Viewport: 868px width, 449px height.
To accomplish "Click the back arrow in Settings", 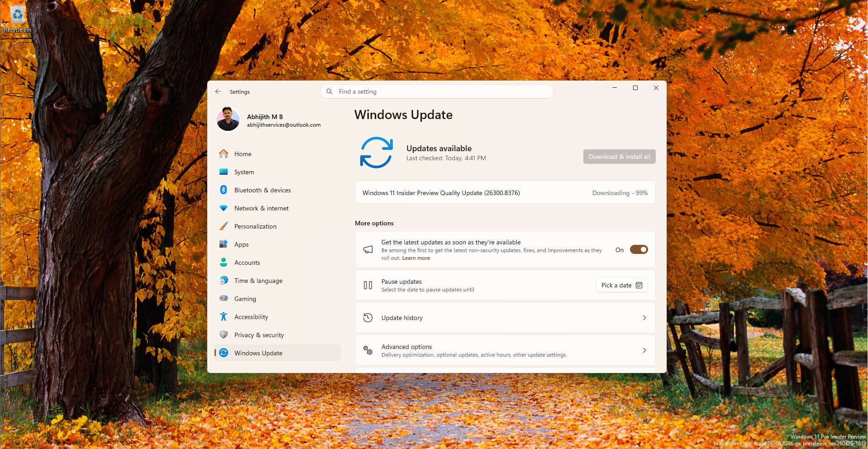I will coord(218,92).
